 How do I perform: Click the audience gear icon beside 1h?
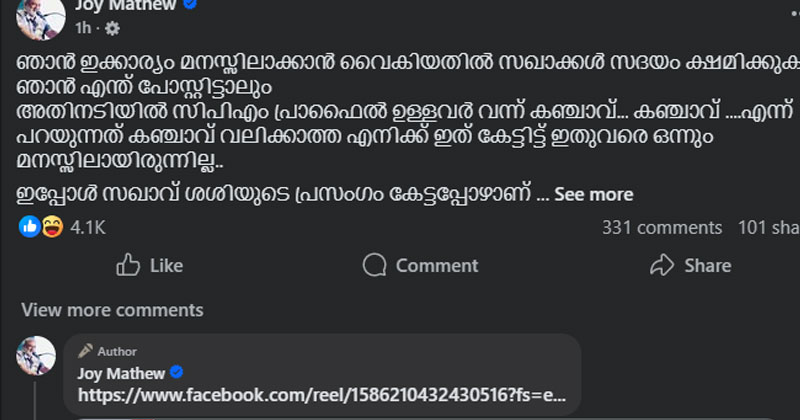tap(113, 27)
